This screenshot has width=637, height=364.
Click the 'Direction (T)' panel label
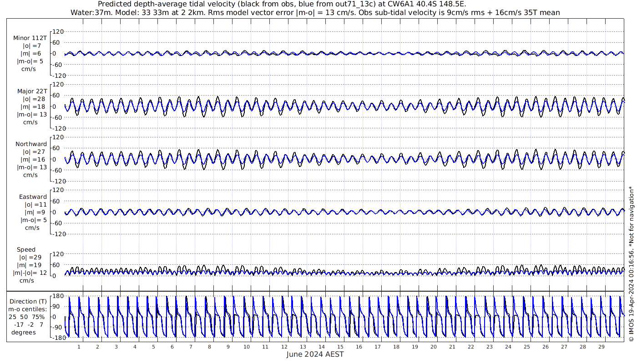point(28,301)
